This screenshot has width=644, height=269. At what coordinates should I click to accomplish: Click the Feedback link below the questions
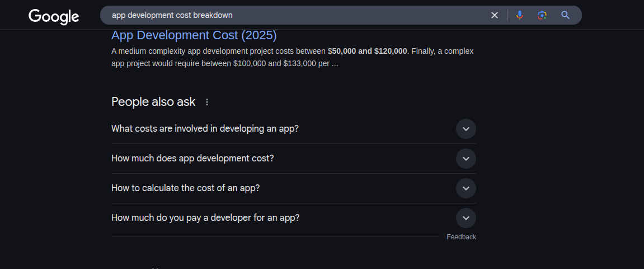point(461,237)
